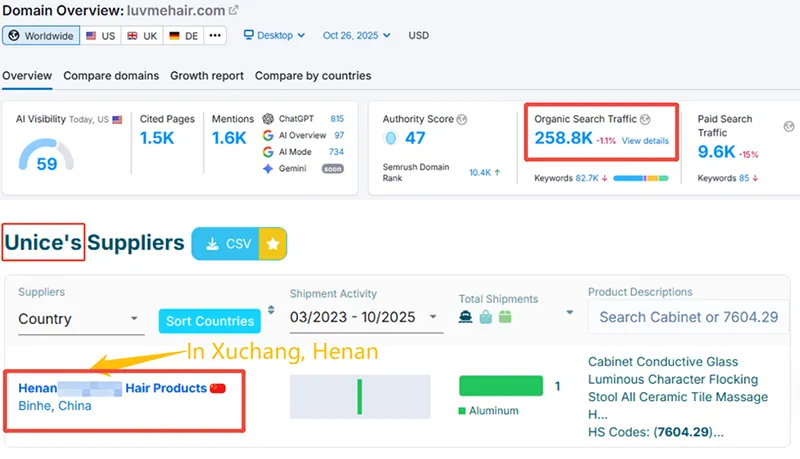Click Authority Score info icon
This screenshot has width=800, height=459.
coord(462,119)
